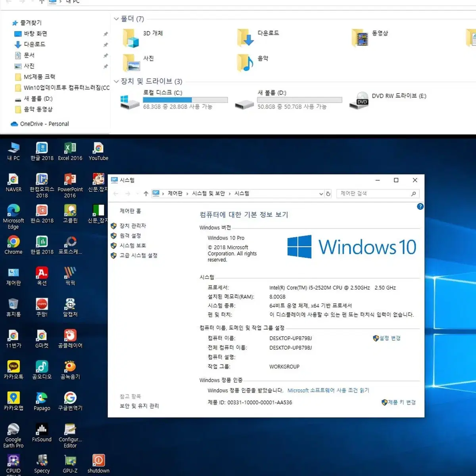Viewport: 476px width, 476px height.
Task: Open the 한쇼 2018 desktop icon
Action: click(42, 214)
